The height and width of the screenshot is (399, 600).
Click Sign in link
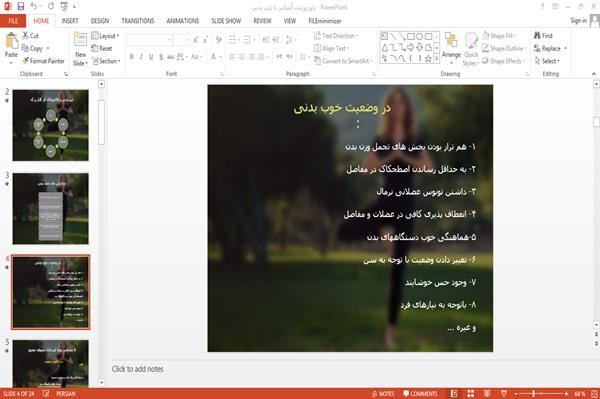point(578,21)
